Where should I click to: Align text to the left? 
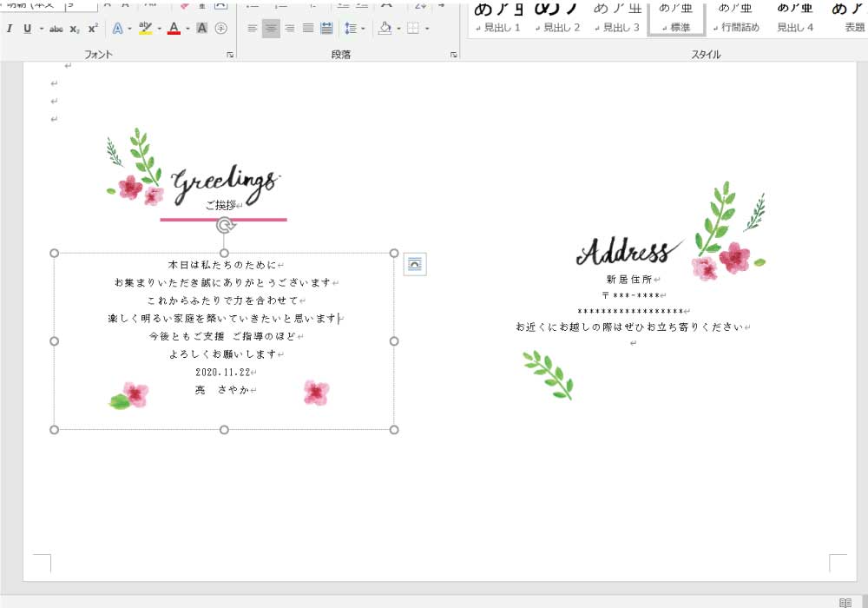(253, 29)
